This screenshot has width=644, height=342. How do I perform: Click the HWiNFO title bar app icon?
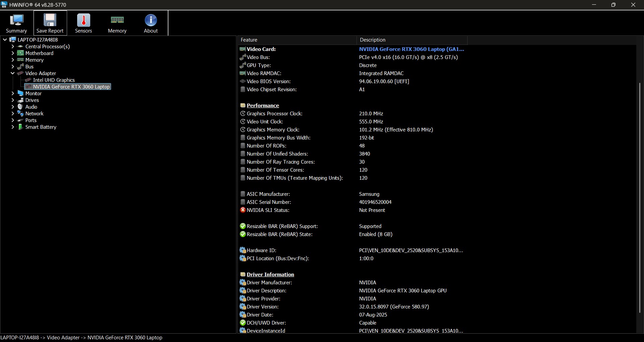click(x=4, y=5)
